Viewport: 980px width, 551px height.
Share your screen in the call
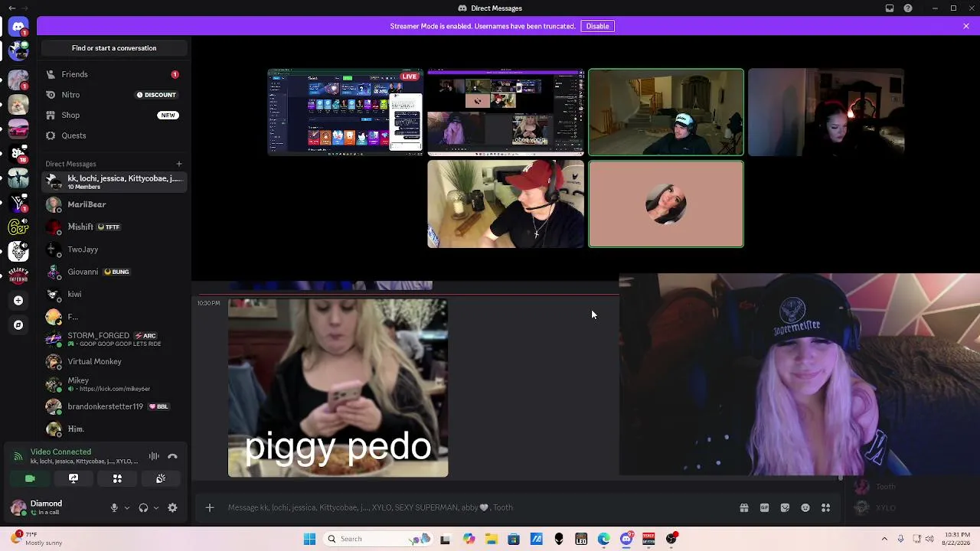[73, 478]
